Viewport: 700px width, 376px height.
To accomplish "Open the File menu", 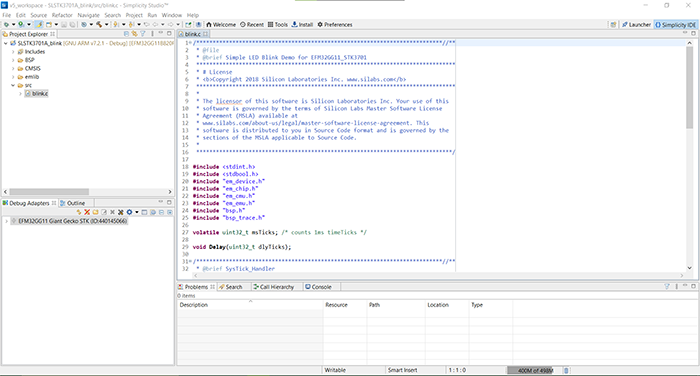I will click(7, 15).
